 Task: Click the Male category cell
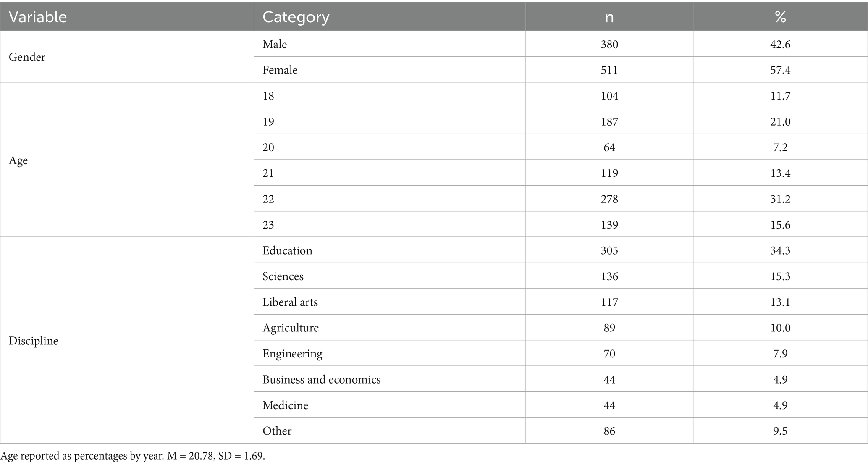tap(275, 44)
